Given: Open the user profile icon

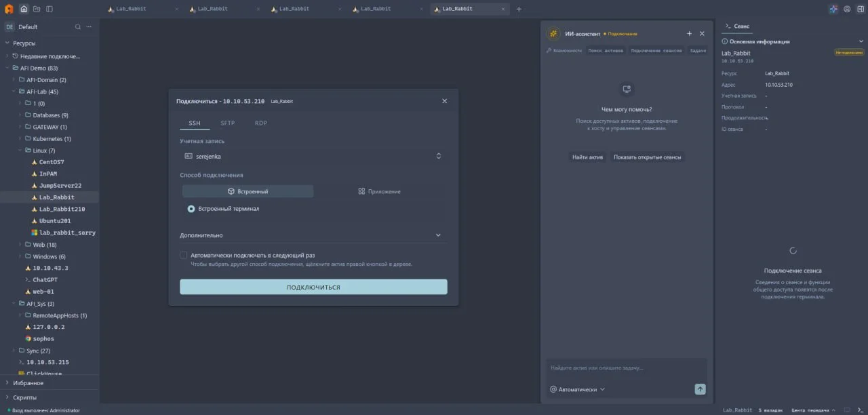Looking at the screenshot, I should (x=847, y=9).
